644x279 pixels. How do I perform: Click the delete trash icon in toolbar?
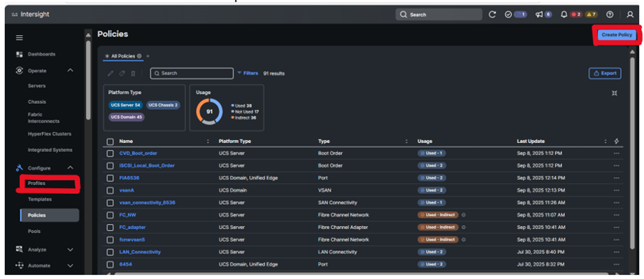click(x=133, y=74)
